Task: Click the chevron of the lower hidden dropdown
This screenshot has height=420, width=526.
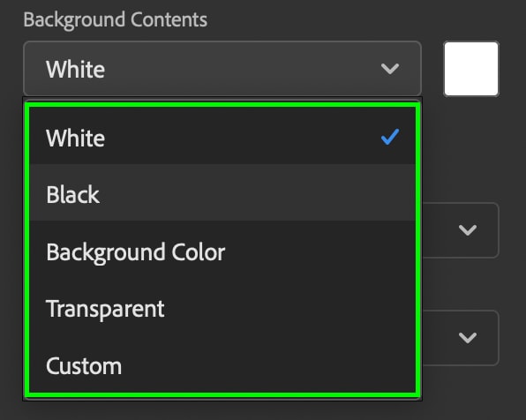Action: click(467, 337)
